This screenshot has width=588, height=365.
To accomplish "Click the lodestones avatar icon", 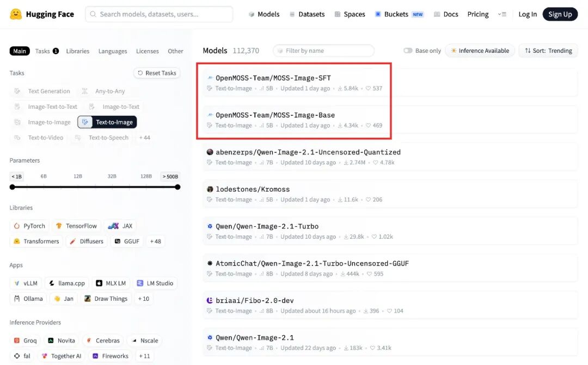I will (210, 189).
